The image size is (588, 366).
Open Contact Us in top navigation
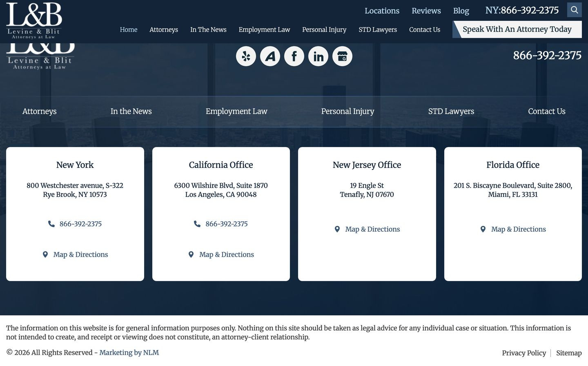click(425, 29)
